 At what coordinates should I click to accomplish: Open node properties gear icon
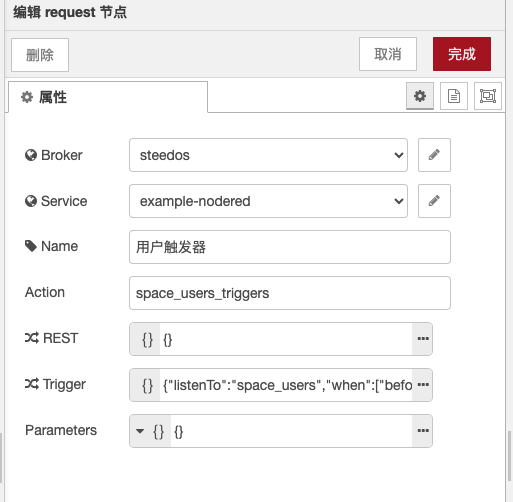(420, 96)
